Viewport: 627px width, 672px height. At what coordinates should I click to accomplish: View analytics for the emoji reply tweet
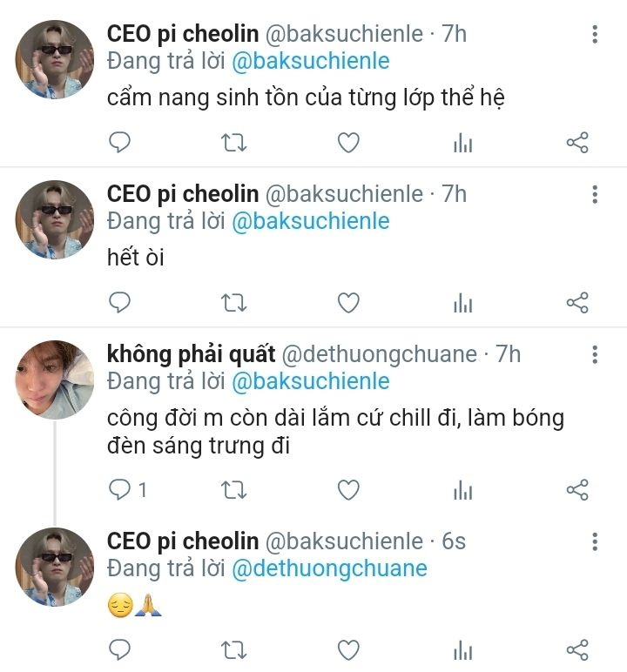click(x=462, y=649)
